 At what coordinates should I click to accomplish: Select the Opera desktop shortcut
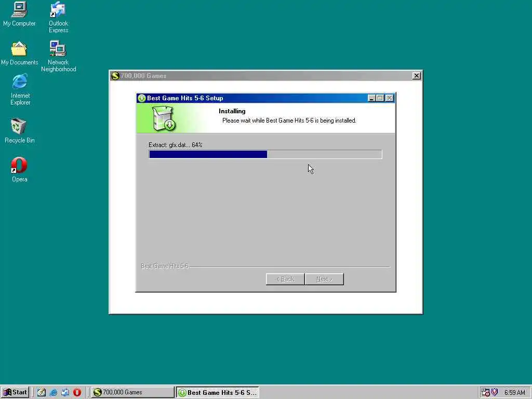click(x=19, y=169)
